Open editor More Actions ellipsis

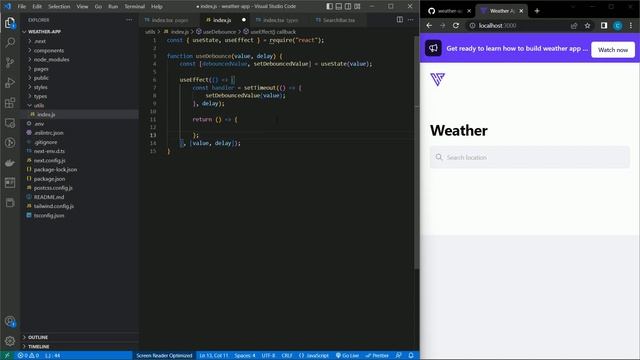pyautogui.click(x=411, y=20)
